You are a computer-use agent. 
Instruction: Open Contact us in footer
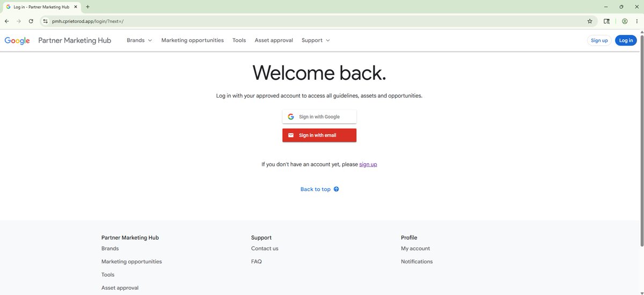265,249
